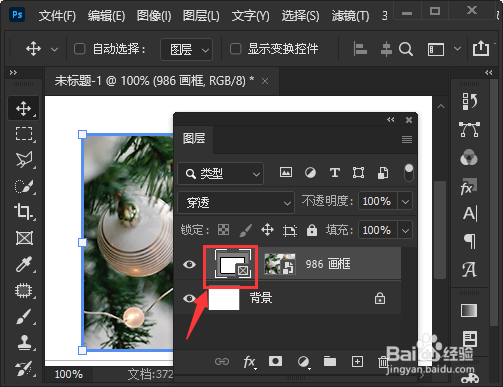Viewport: 503px width, 387px height.
Task: Select the Brush tool
Action: pos(24,316)
